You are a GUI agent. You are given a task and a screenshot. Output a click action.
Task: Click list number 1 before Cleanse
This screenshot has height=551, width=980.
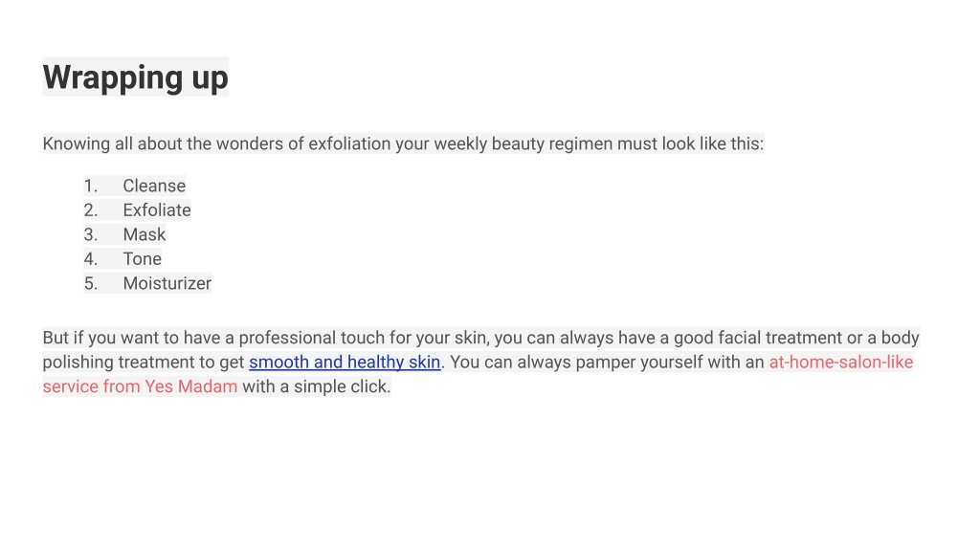[91, 187]
